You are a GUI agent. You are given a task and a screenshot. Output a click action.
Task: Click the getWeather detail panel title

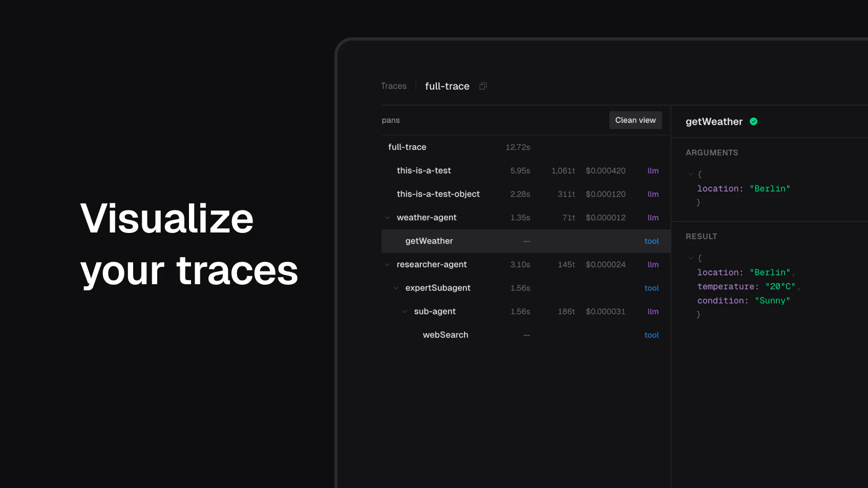714,121
